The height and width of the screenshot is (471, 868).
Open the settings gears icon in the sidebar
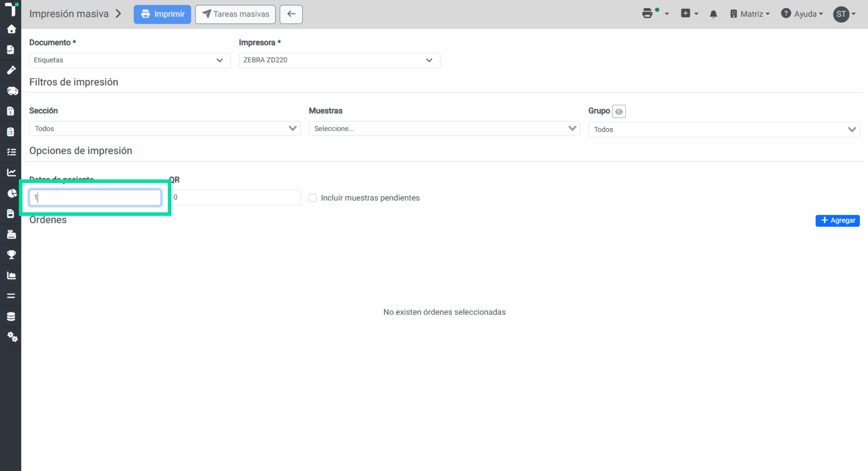point(12,337)
